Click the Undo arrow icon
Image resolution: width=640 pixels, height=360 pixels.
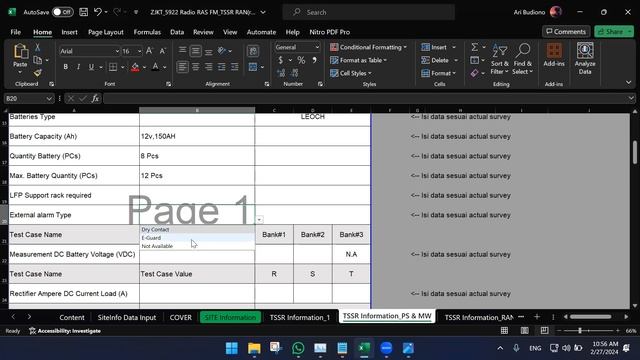tap(98, 12)
